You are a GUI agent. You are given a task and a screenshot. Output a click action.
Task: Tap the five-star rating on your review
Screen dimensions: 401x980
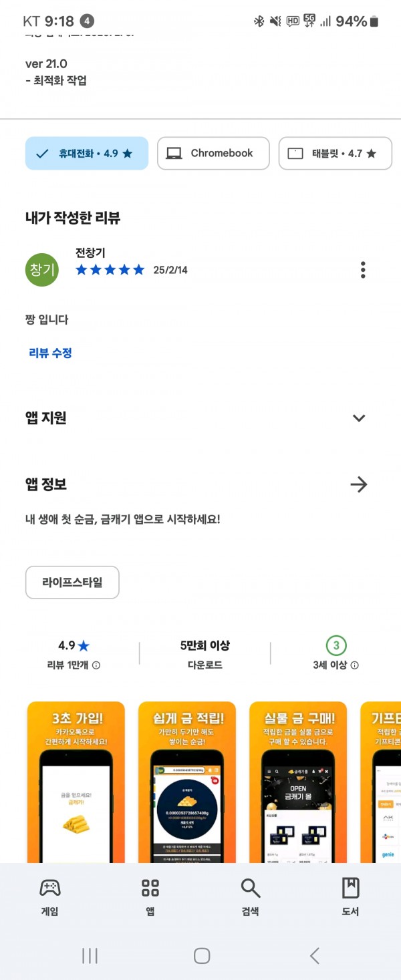110,270
